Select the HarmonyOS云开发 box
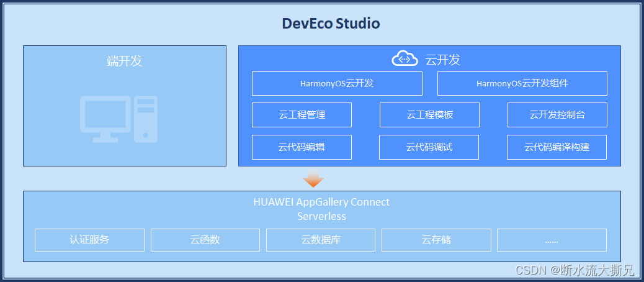 337,83
